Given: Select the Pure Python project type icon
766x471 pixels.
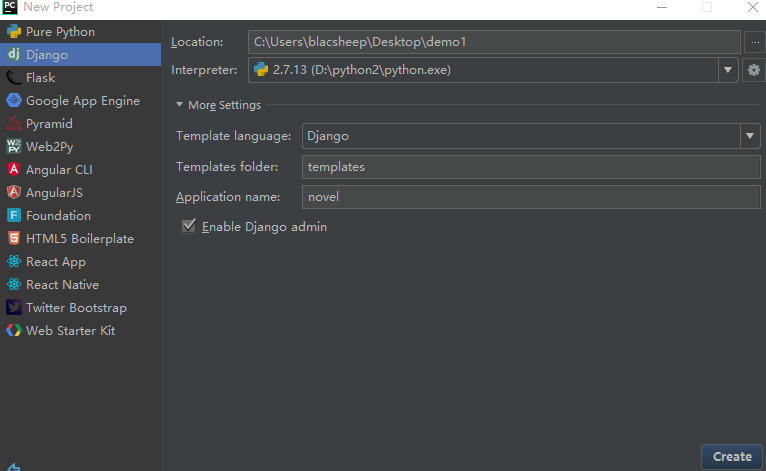Looking at the screenshot, I should pos(14,32).
